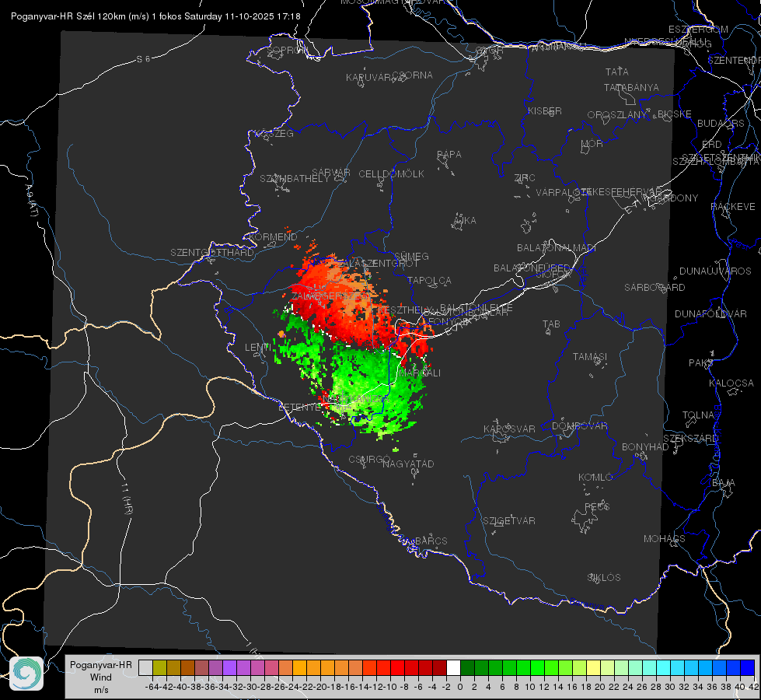
Task: Click the BICSKE city label
Action: click(675, 114)
